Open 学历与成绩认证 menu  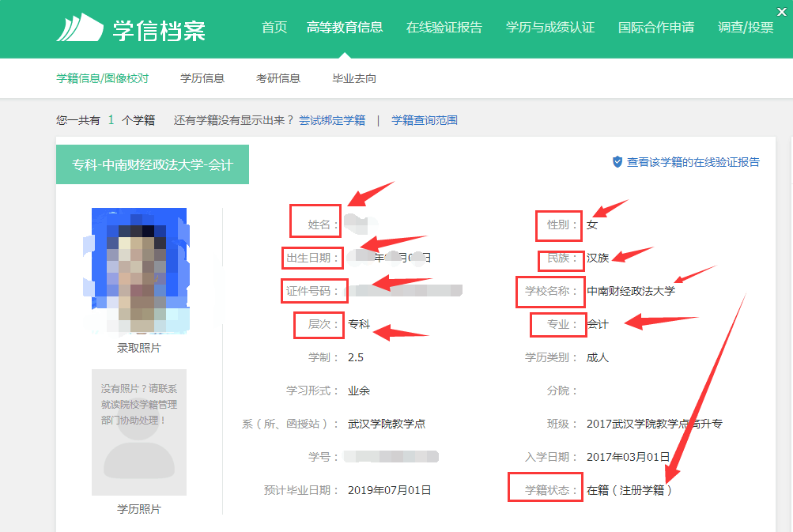click(x=550, y=28)
